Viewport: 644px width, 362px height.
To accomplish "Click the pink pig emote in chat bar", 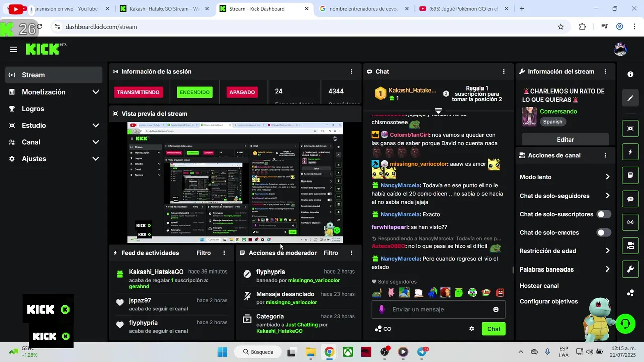I will (390, 292).
